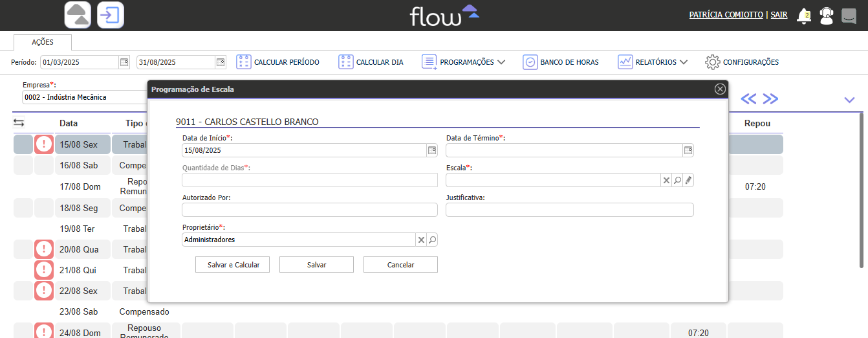Click the Cancelar button
The width and height of the screenshot is (868, 338).
(x=400, y=265)
